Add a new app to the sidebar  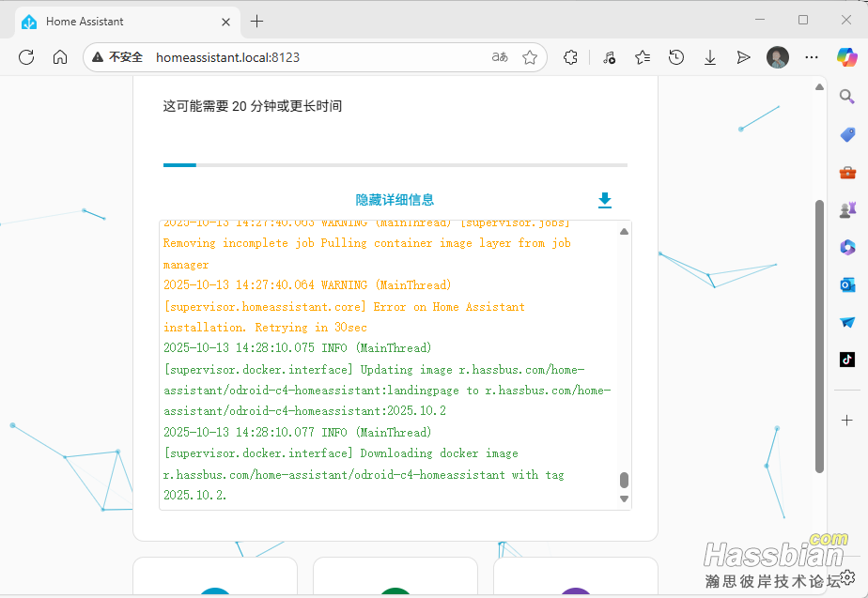pyautogui.click(x=847, y=420)
